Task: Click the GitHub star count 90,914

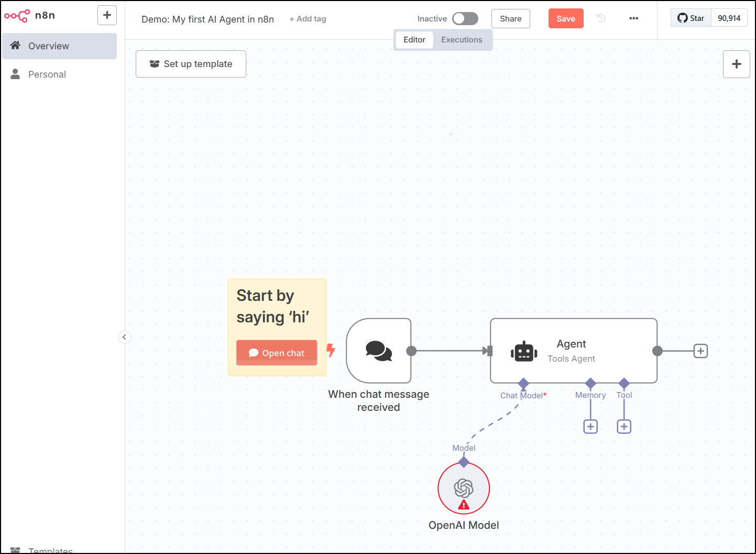Action: point(729,18)
